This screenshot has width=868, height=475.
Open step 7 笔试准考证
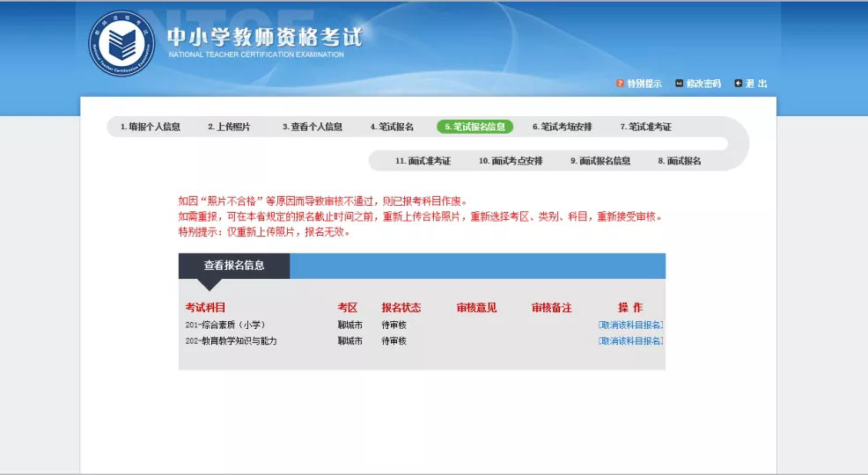click(645, 127)
